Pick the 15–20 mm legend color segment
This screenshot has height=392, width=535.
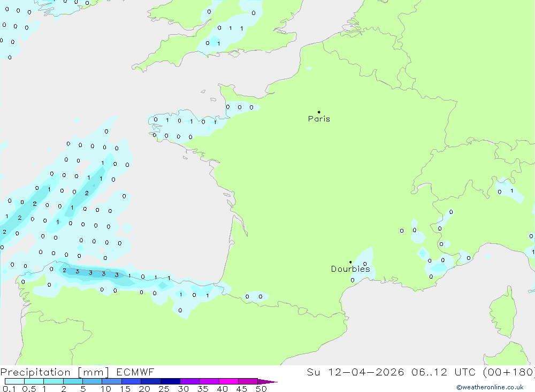click(x=131, y=381)
